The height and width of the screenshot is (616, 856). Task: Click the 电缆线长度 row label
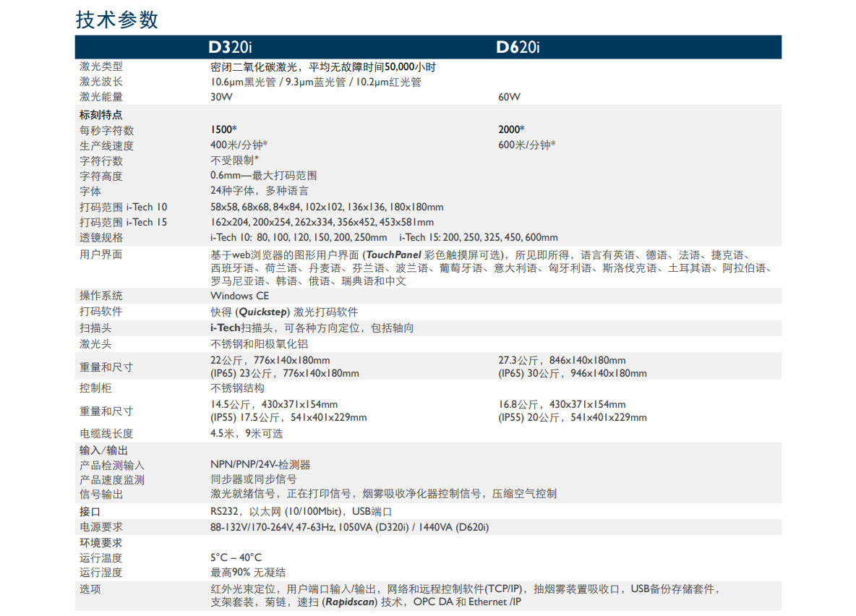click(106, 434)
